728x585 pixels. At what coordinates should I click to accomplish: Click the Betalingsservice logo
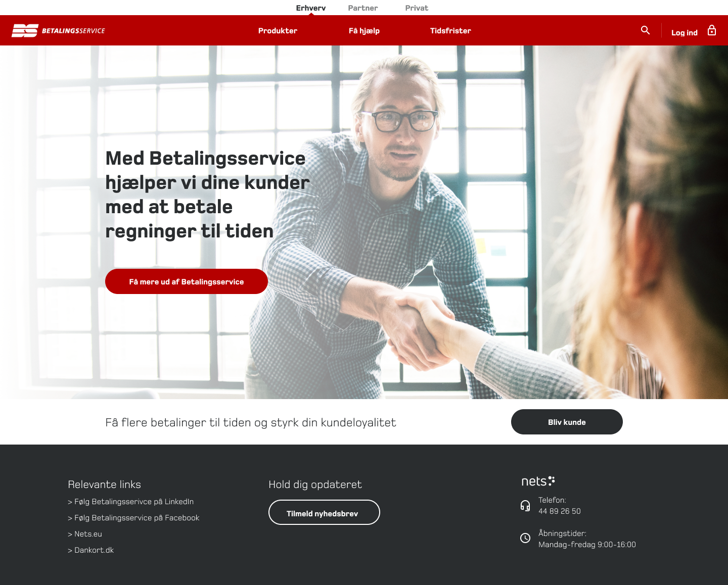point(59,31)
